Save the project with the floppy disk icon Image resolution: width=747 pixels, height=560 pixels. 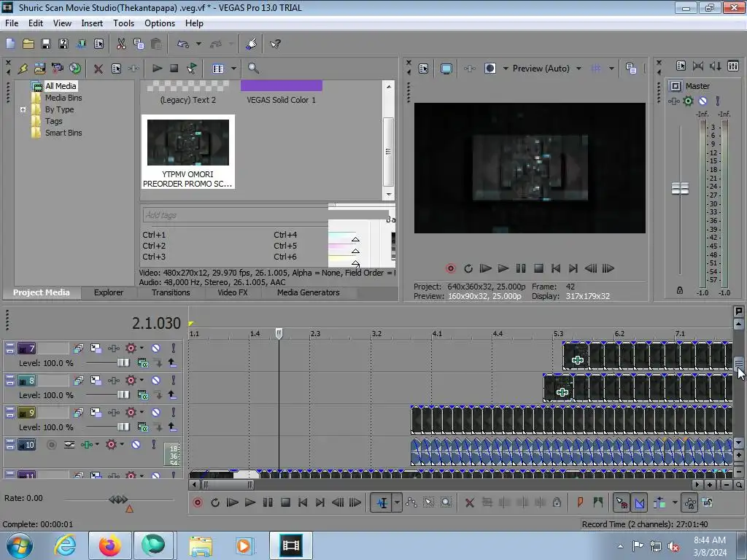(x=46, y=44)
